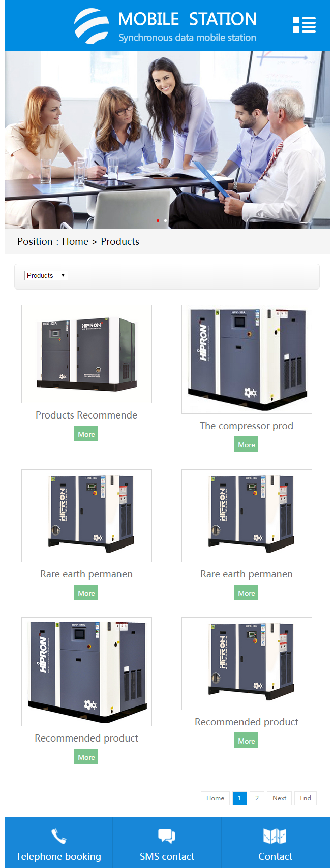Click the Mobile Station globe logo
Image resolution: width=334 pixels, height=868 pixels.
[x=92, y=26]
